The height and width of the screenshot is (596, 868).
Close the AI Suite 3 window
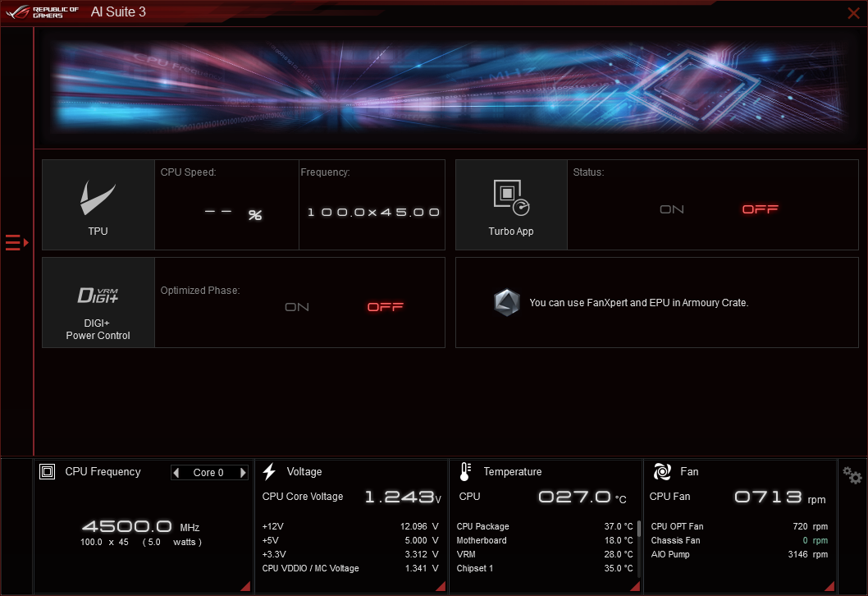pyautogui.click(x=853, y=13)
